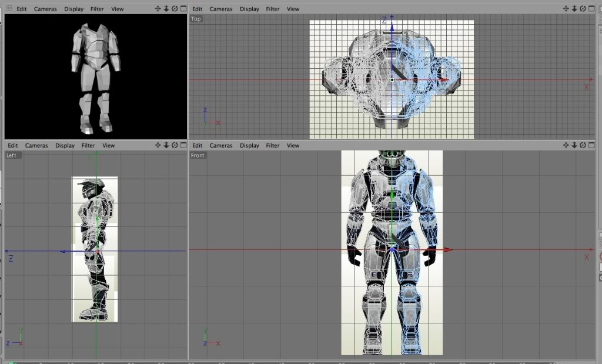Open the View menu in the Front viewport
Viewport: 602px width, 364px height.
pos(293,145)
